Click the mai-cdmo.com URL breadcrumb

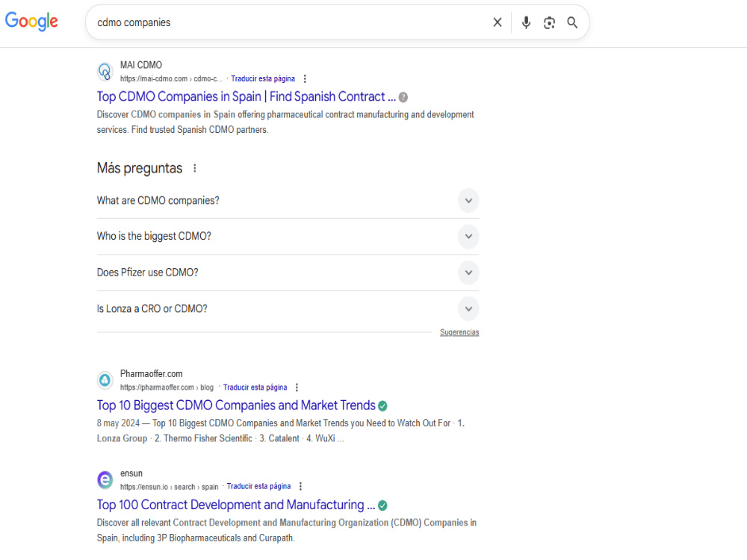pos(172,78)
